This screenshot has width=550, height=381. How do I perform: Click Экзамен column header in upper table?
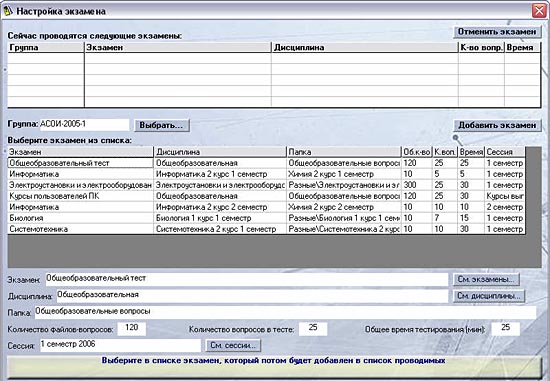click(x=178, y=48)
